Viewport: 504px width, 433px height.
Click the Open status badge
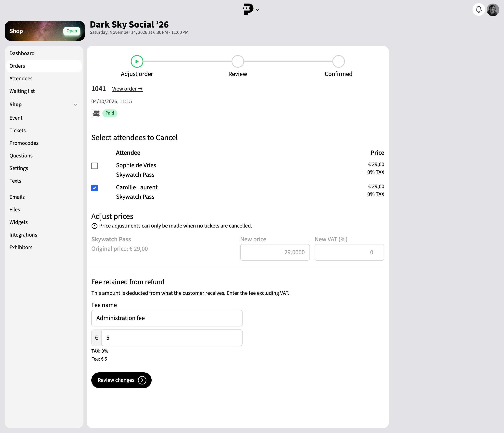(72, 31)
